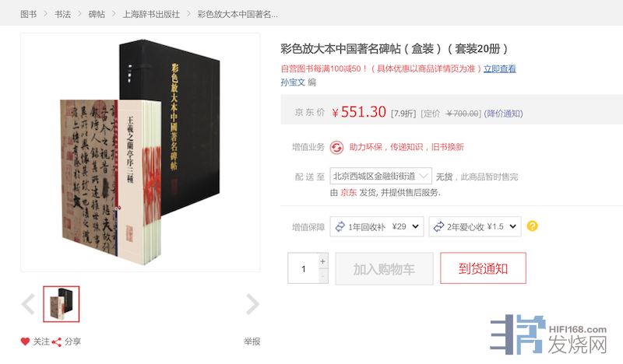Screen dimensions: 623x364
Task: Open the 碑帖 breadcrumb category
Action: pyautogui.click(x=97, y=14)
